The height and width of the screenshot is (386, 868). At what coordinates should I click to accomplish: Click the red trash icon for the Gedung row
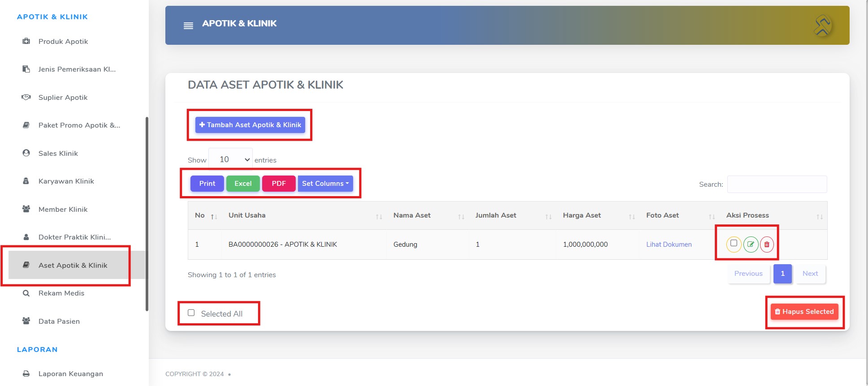767,244
